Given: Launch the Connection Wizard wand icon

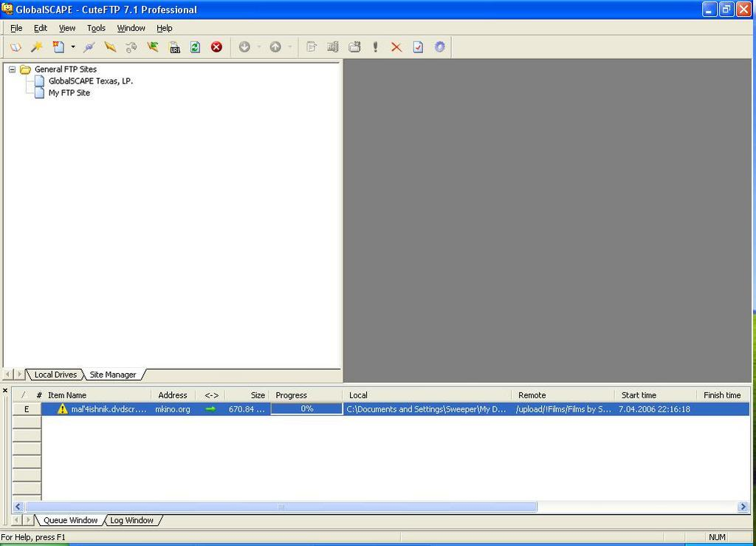Looking at the screenshot, I should point(36,47).
